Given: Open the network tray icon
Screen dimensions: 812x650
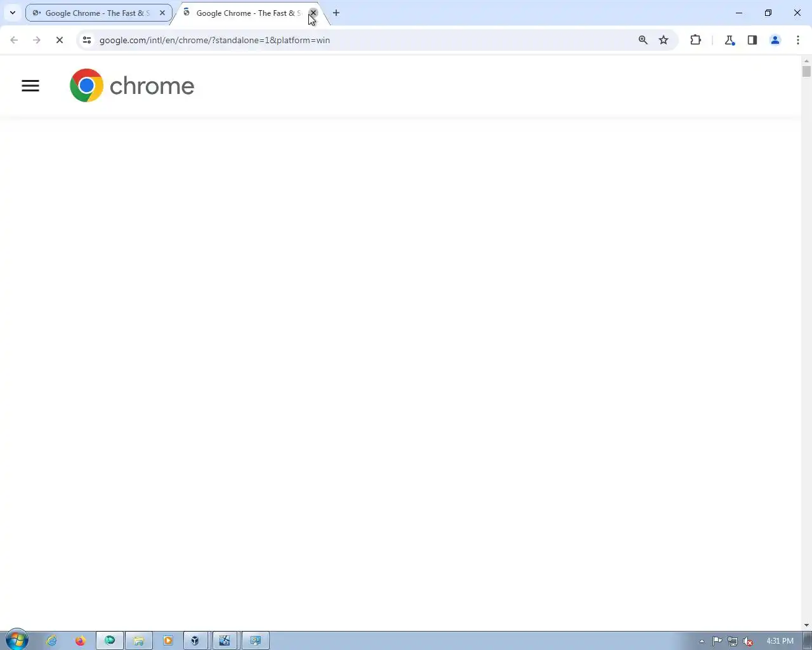Looking at the screenshot, I should coord(733,641).
